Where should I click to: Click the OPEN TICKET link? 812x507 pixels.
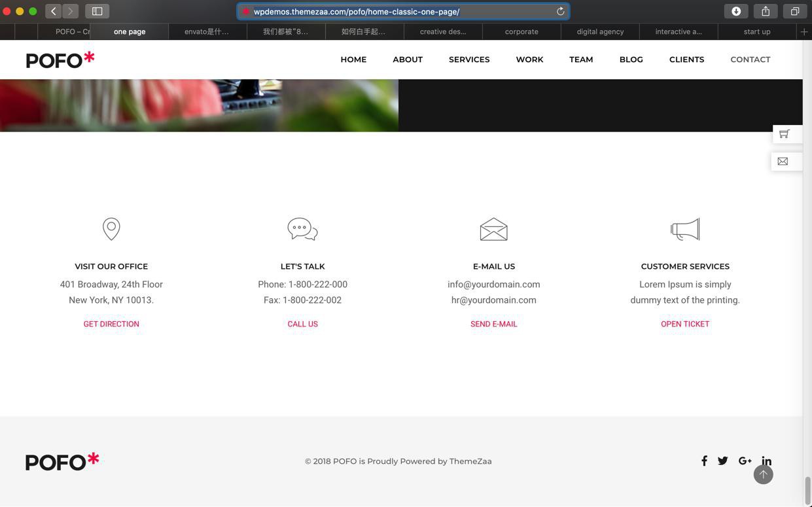pos(685,324)
